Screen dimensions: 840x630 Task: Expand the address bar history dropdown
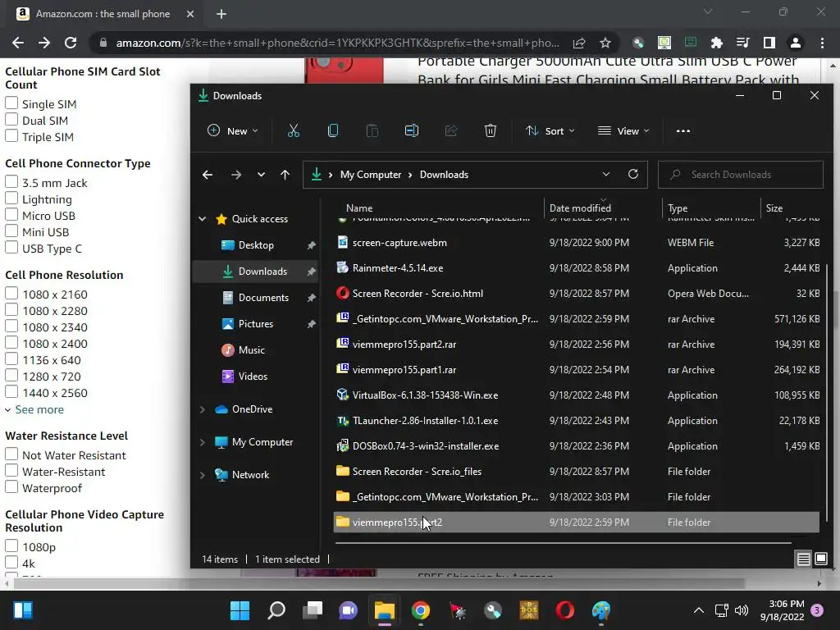[x=606, y=174]
